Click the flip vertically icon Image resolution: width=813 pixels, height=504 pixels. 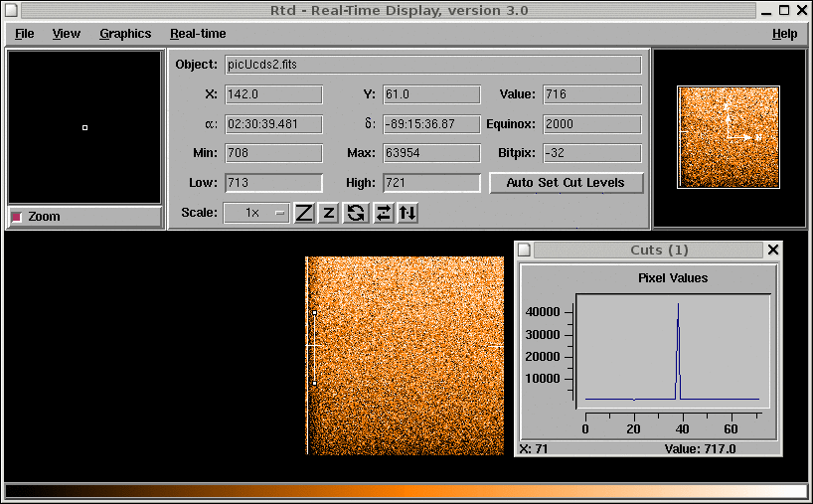[x=407, y=213]
